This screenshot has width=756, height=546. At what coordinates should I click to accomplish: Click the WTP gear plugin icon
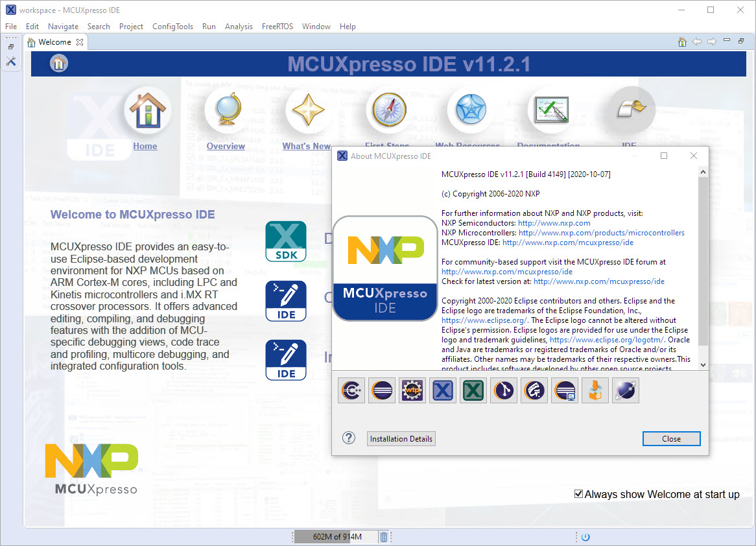point(412,390)
